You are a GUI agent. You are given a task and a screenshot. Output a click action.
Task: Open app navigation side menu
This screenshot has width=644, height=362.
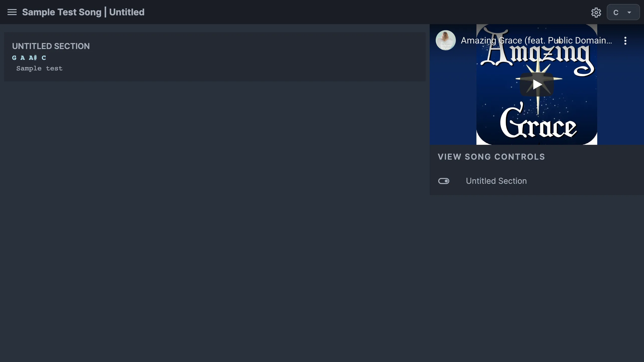[12, 12]
